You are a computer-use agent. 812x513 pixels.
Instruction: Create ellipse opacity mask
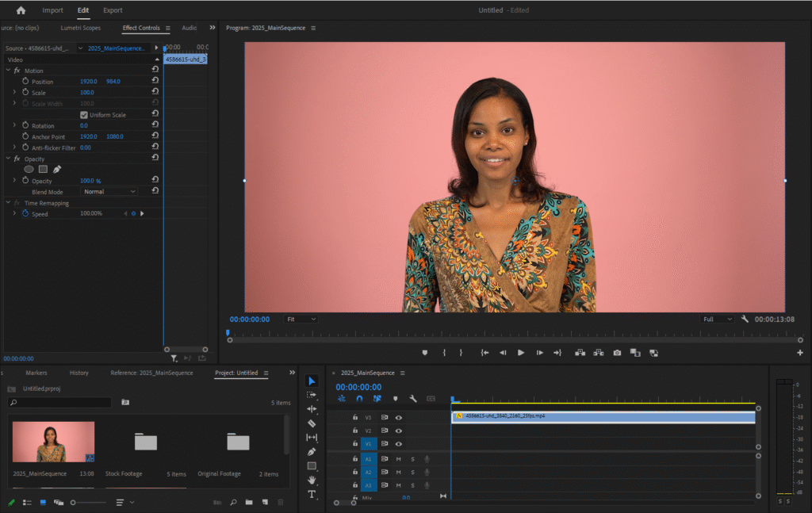pos(29,169)
